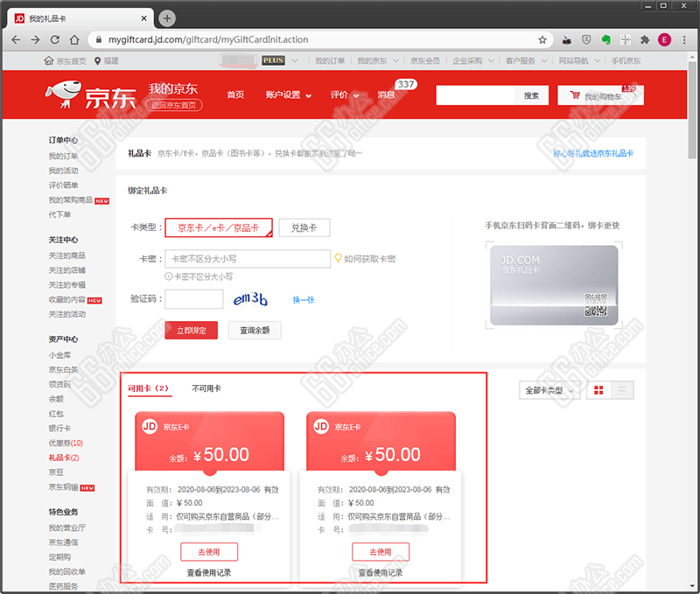This screenshot has width=700, height=594.
Task: Open 京东会员 in the top bar
Action: (x=425, y=60)
